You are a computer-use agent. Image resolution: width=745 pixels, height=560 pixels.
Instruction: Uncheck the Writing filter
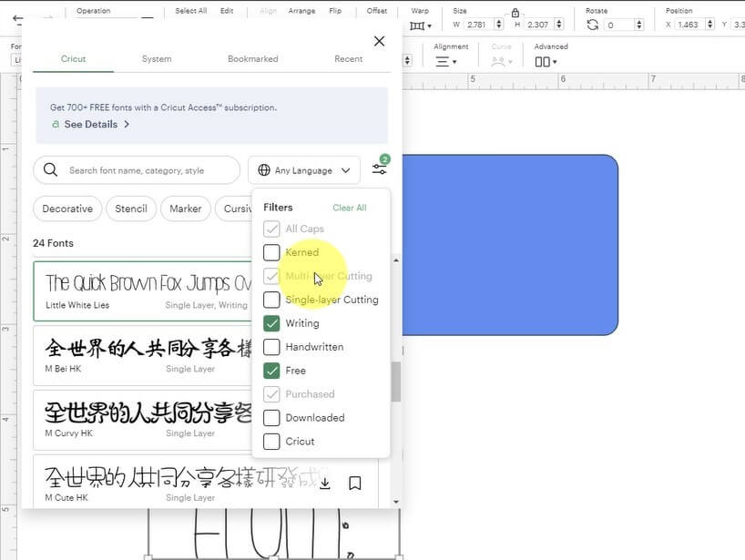(x=271, y=323)
